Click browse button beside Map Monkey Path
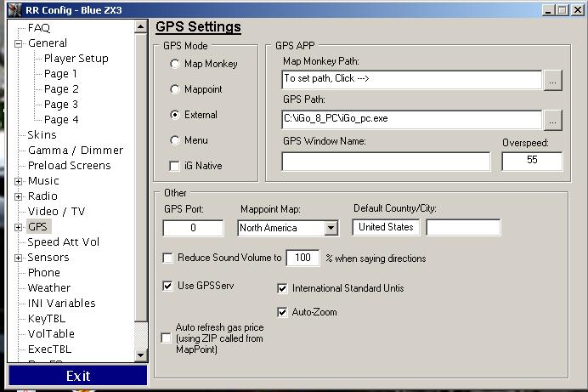The height and width of the screenshot is (392, 588). click(552, 79)
